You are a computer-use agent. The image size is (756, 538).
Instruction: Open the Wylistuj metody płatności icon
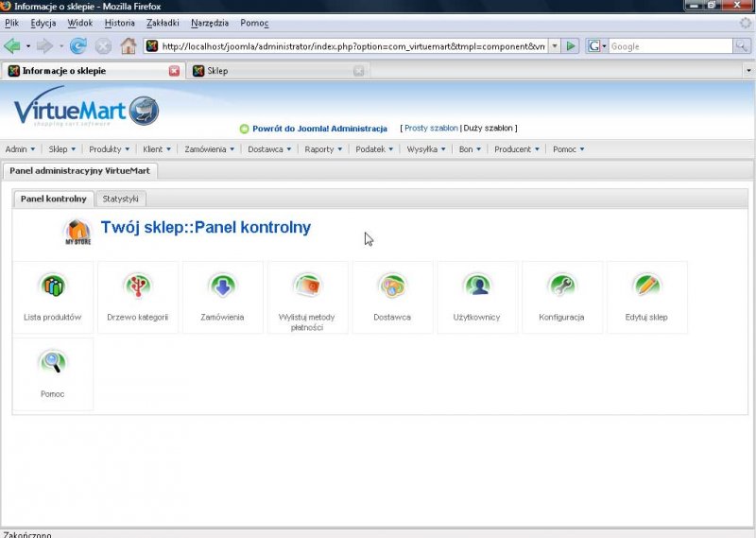tap(307, 285)
